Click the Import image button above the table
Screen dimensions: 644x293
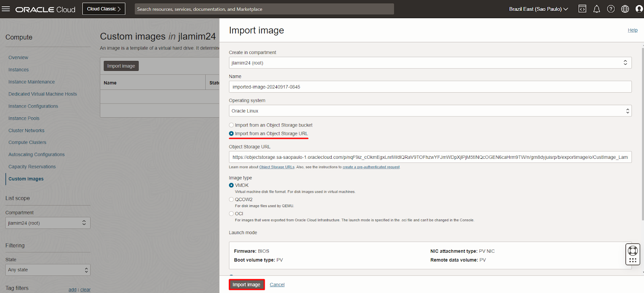(121, 66)
